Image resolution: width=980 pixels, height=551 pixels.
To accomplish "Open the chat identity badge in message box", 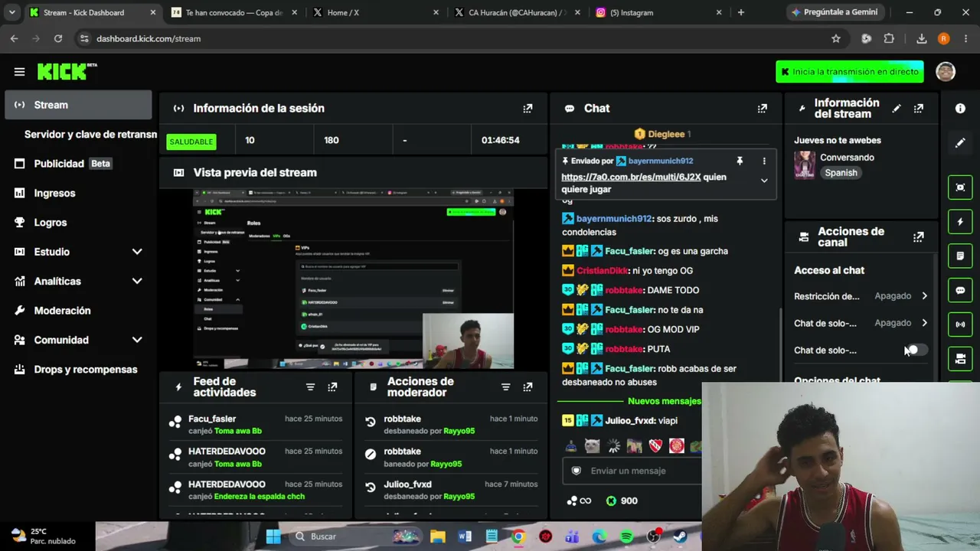I will point(577,471).
